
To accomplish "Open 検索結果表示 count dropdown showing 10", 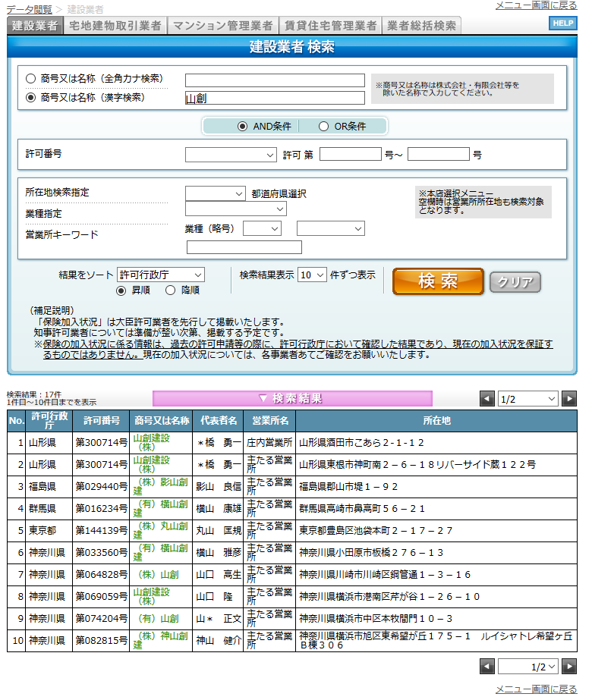I will (x=312, y=275).
